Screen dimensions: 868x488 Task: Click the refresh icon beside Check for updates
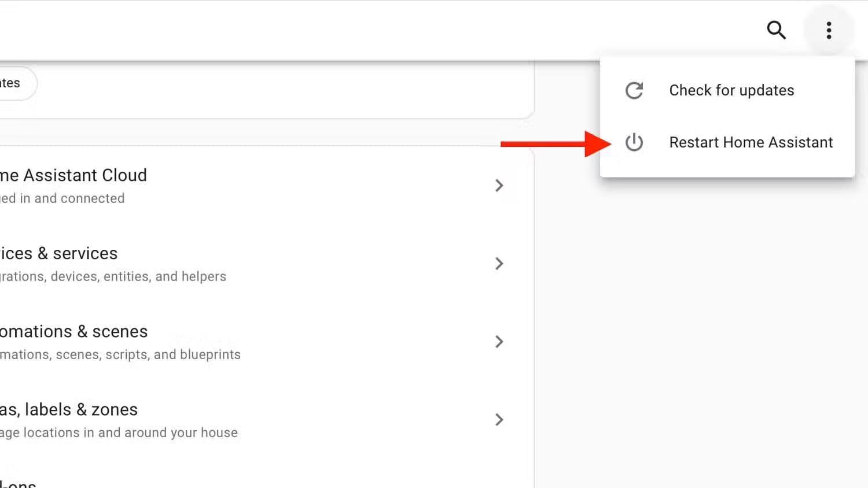click(634, 90)
